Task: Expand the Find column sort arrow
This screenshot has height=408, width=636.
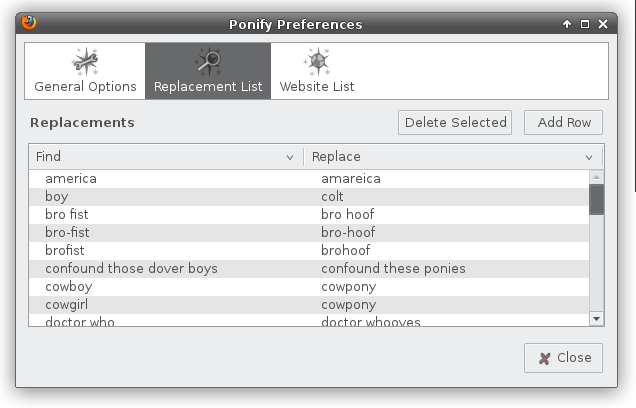Action: [290, 158]
